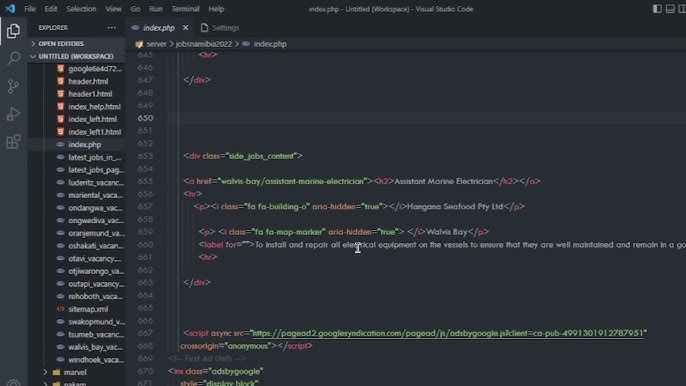
Task: Select jobsnamibia2022 in the breadcrumb
Action: [204, 44]
